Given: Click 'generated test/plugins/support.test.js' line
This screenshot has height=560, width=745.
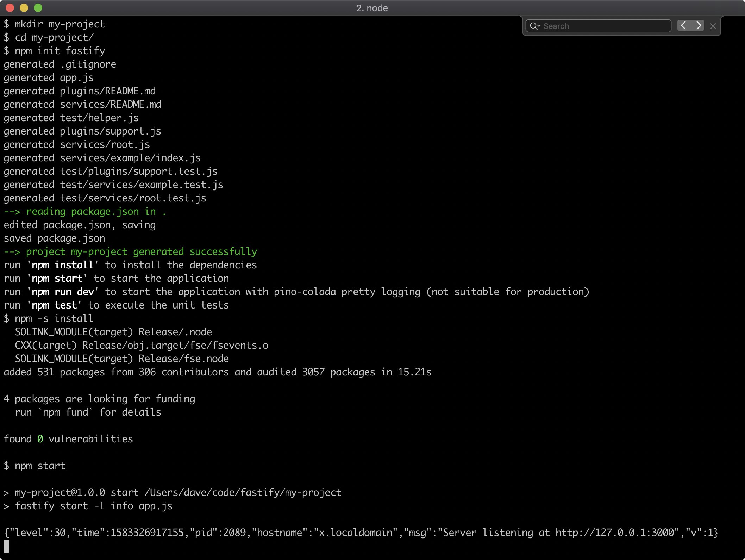Looking at the screenshot, I should coord(111,172).
